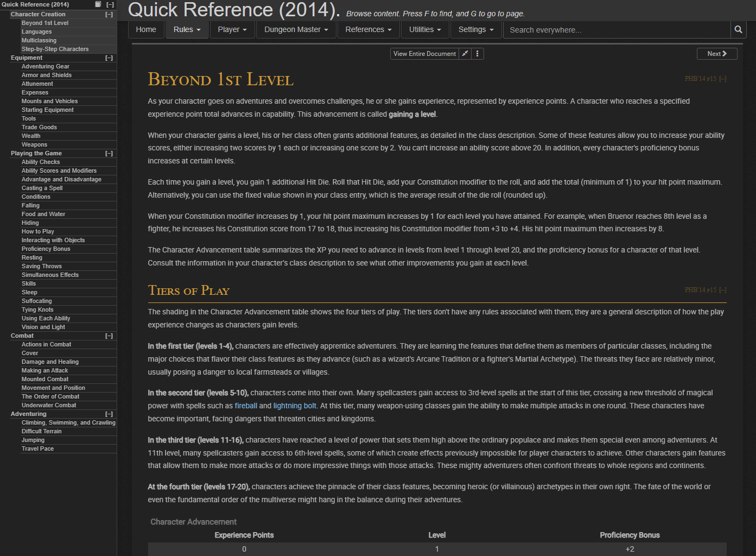Select Attunement in sidebar

(69, 84)
